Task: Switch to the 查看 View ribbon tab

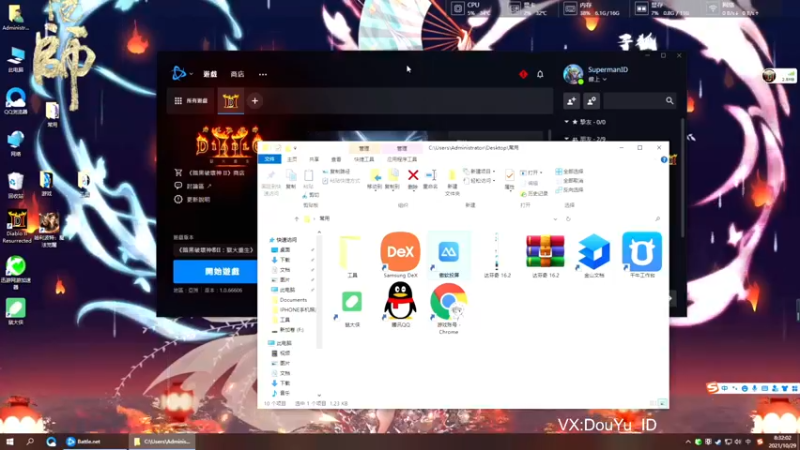Action: coord(336,159)
